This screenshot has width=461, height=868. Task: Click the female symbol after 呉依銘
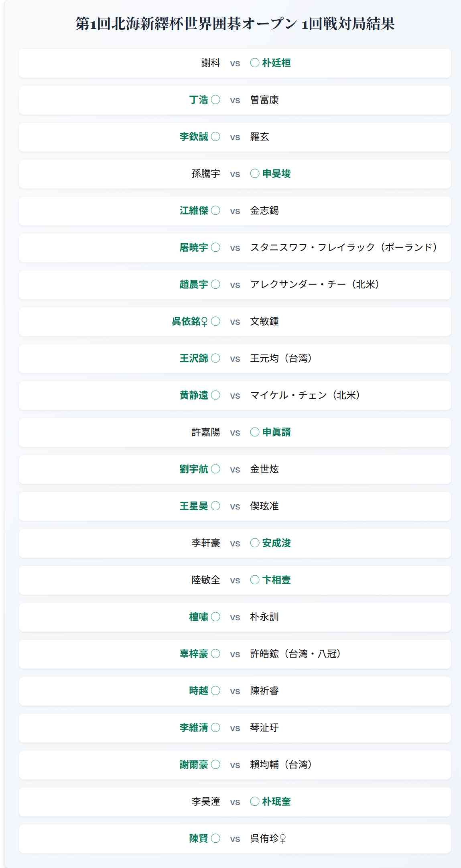click(x=204, y=322)
